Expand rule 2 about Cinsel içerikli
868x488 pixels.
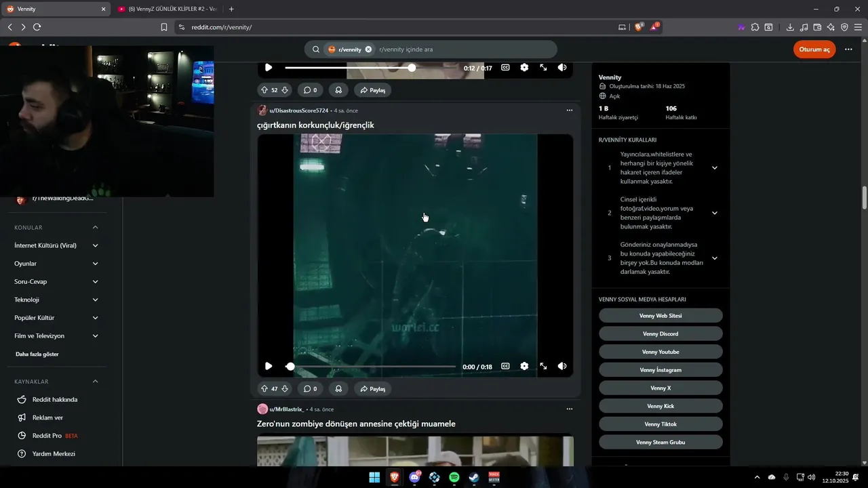coord(714,213)
